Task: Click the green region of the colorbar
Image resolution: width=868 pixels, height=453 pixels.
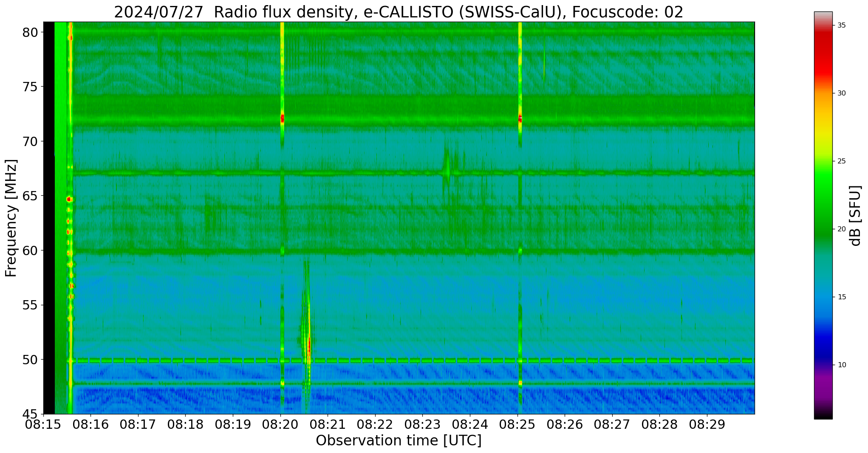Action: [x=823, y=204]
